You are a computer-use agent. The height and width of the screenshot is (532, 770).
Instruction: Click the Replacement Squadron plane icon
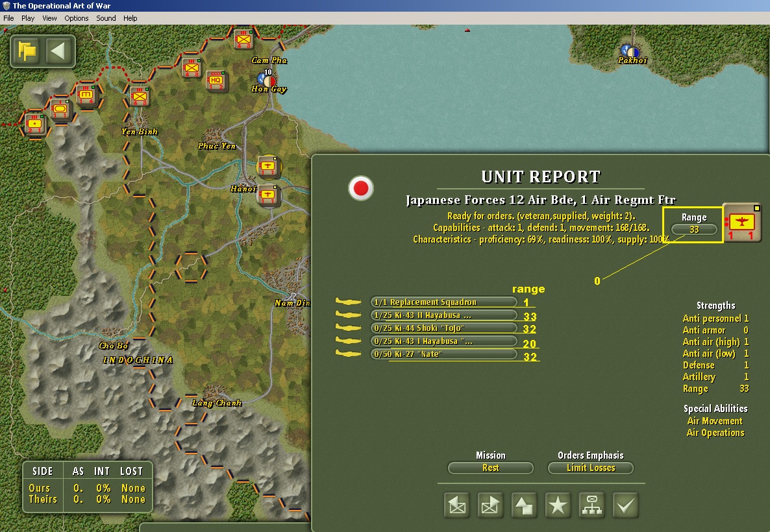point(349,301)
